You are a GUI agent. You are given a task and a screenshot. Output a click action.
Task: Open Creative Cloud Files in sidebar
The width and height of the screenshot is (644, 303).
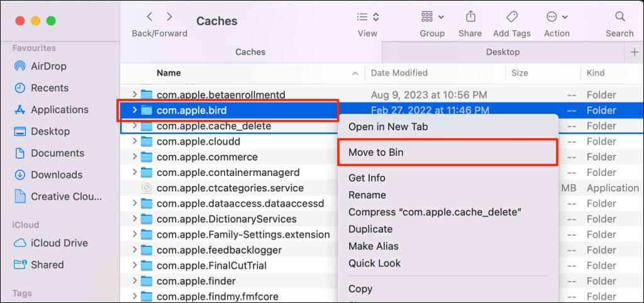[x=66, y=197]
